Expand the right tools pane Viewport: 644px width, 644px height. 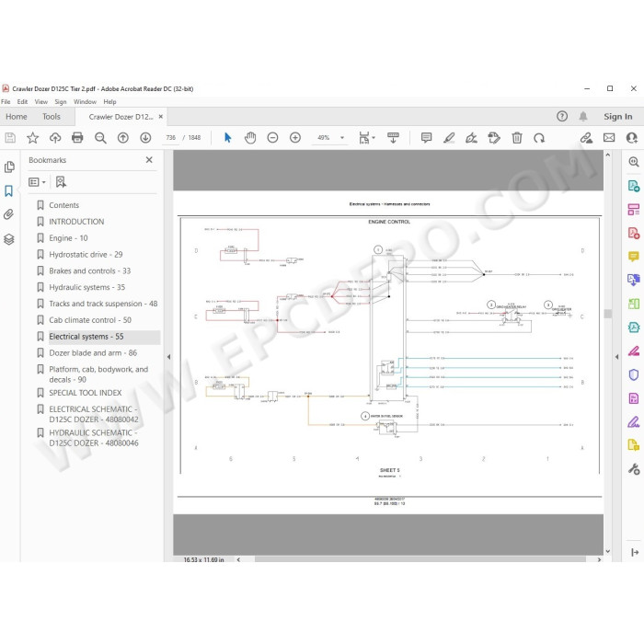pos(635,552)
